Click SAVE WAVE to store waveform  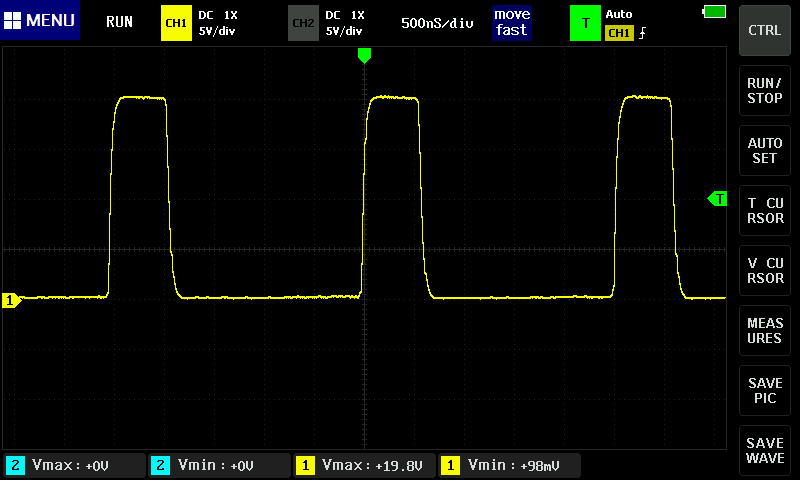(x=765, y=450)
